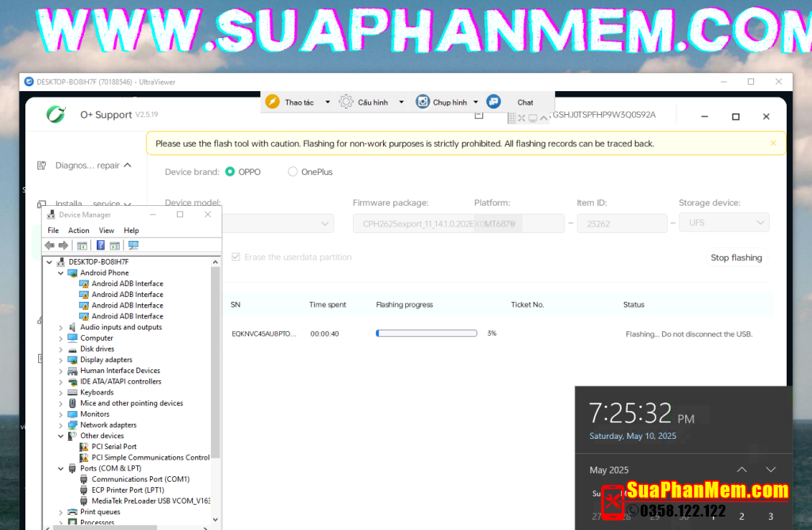Open the UltraViewer Chat icon
This screenshot has height=530, width=812.
click(x=494, y=102)
